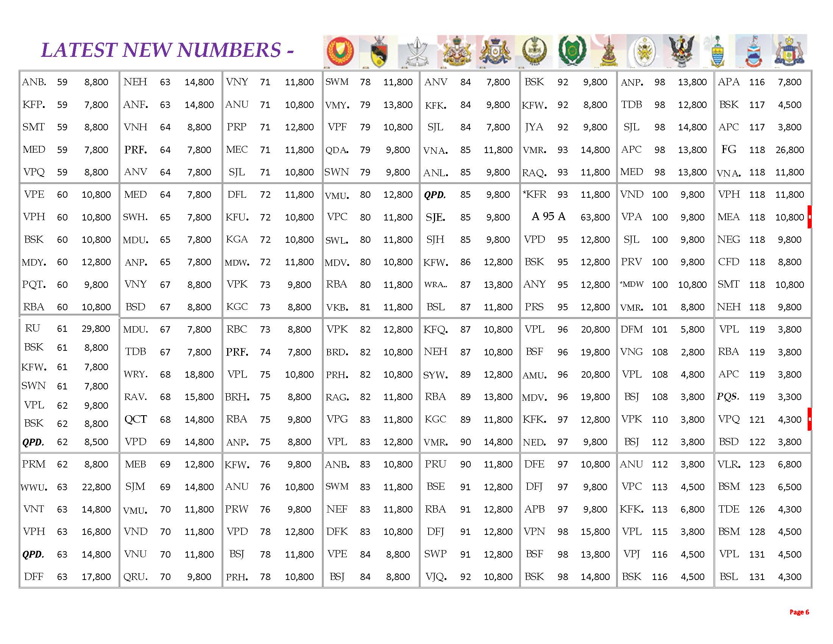Image resolution: width=833 pixels, height=644 pixels.
Task: Click the Page 6 label
Action: [x=799, y=612]
